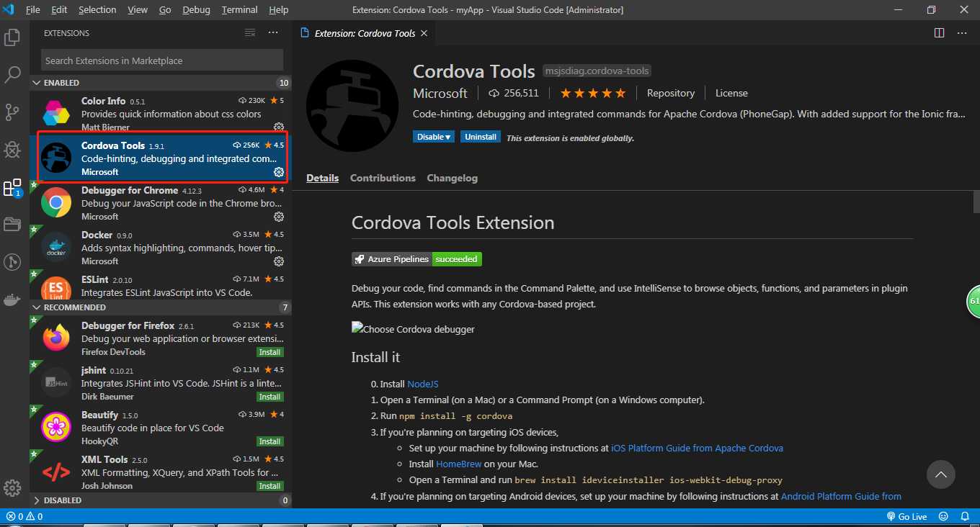Open the License link
980x527 pixels.
tap(731, 93)
